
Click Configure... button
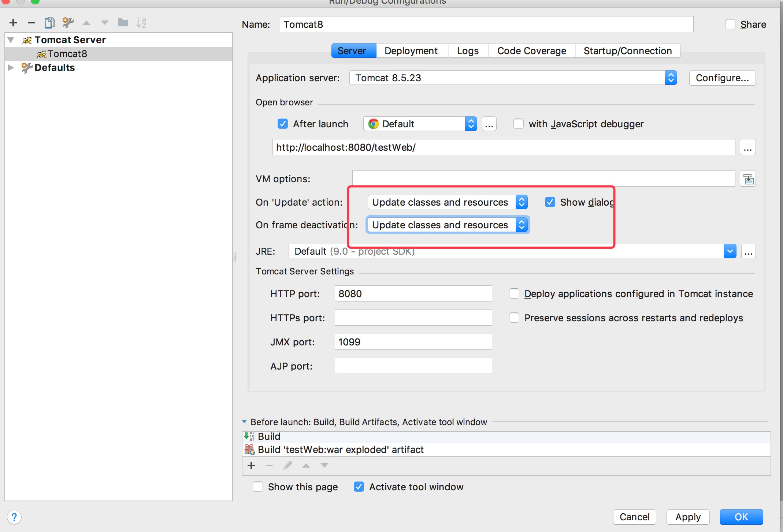[x=722, y=78]
